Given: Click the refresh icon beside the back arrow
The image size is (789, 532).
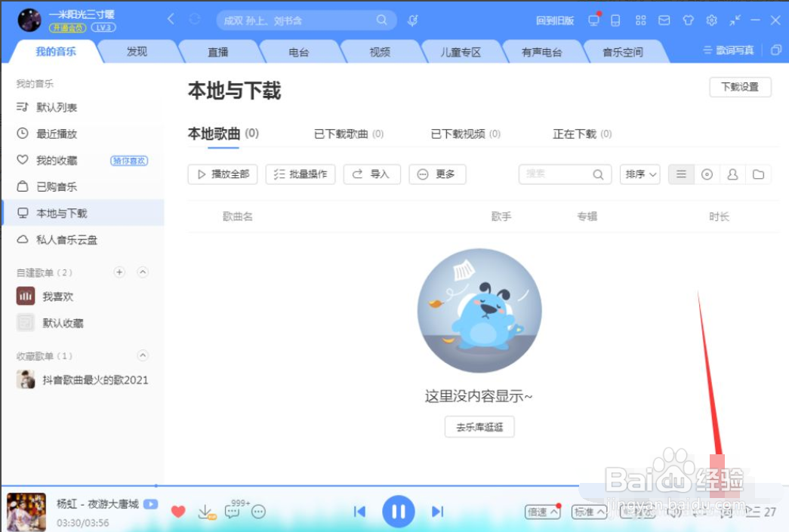Looking at the screenshot, I should (194, 19).
